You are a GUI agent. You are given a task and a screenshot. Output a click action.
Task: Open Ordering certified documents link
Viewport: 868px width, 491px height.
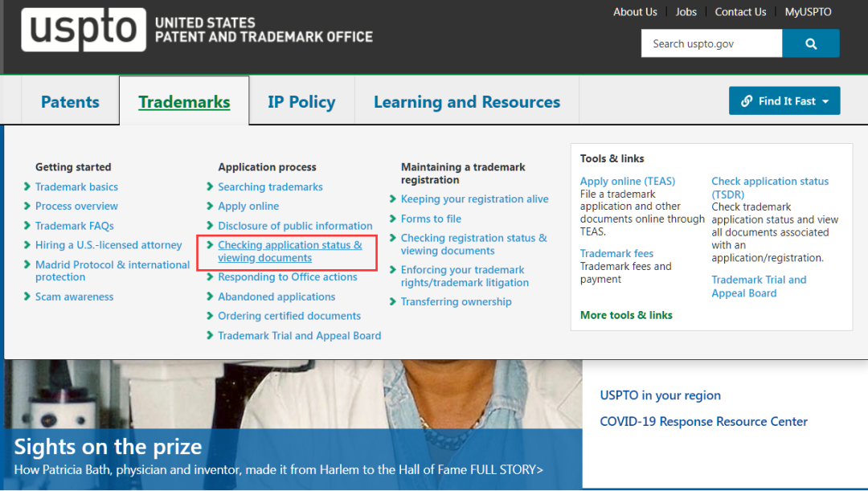[289, 316]
